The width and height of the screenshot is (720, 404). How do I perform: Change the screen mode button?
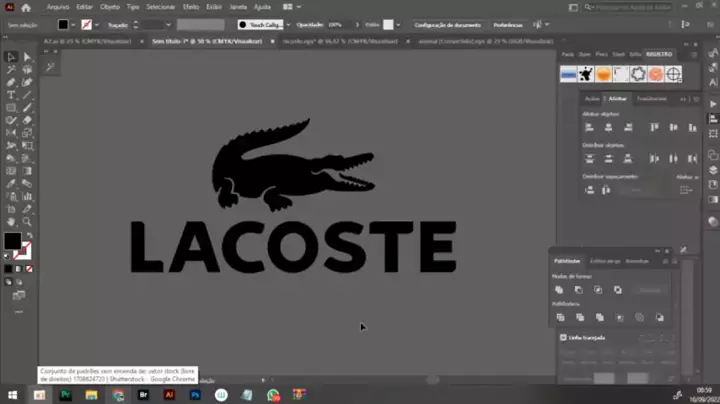(19, 295)
